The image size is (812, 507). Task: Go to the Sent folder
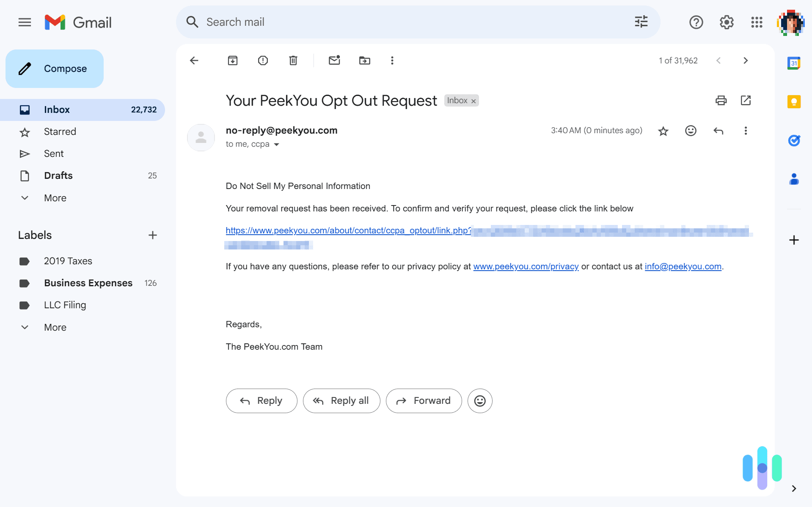pyautogui.click(x=53, y=153)
